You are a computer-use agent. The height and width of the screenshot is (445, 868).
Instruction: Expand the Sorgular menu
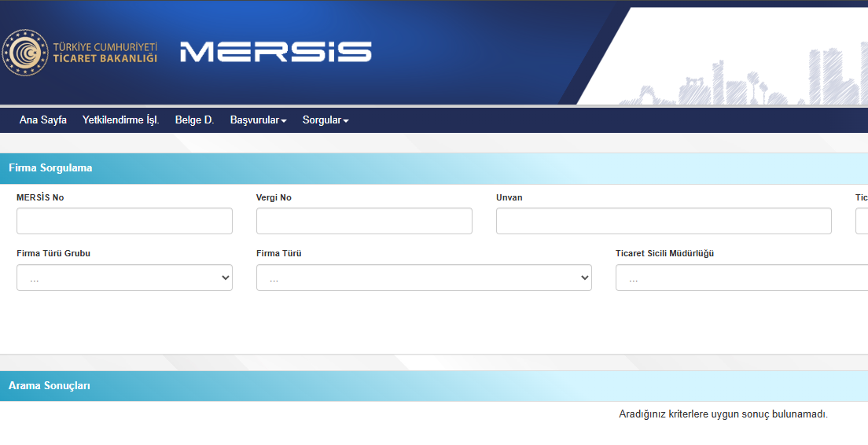point(325,120)
